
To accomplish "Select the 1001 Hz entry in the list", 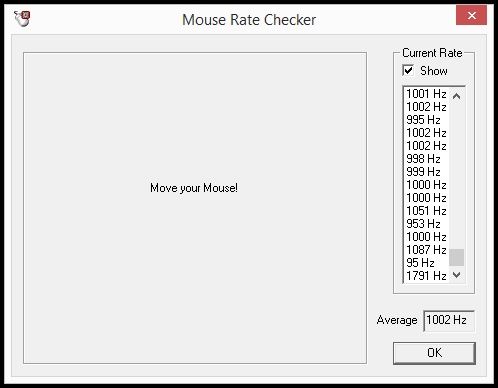I will [x=426, y=94].
